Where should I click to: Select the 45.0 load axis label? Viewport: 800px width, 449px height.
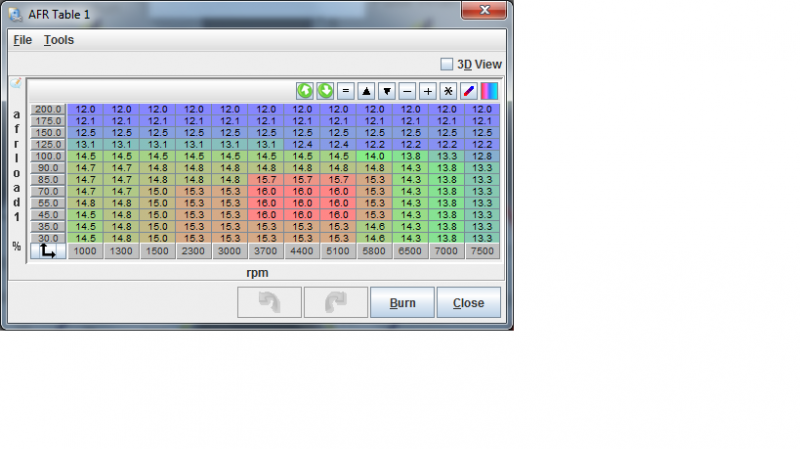click(x=48, y=215)
